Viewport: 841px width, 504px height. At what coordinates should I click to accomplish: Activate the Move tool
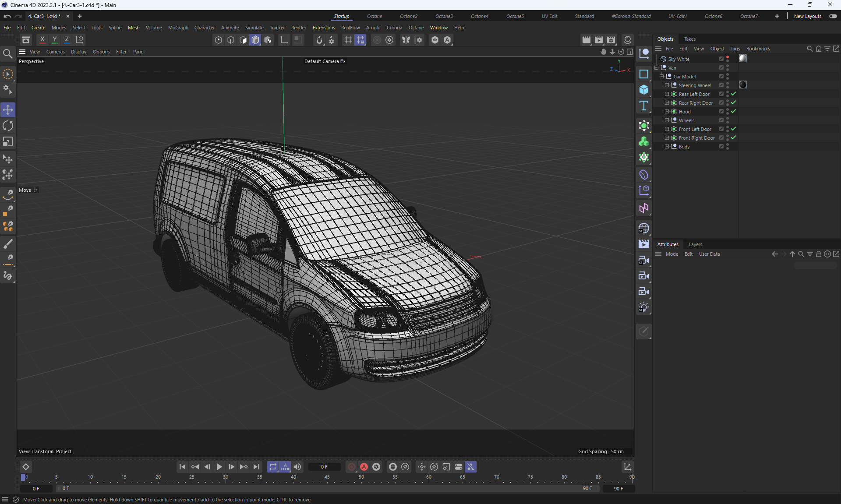(x=8, y=110)
